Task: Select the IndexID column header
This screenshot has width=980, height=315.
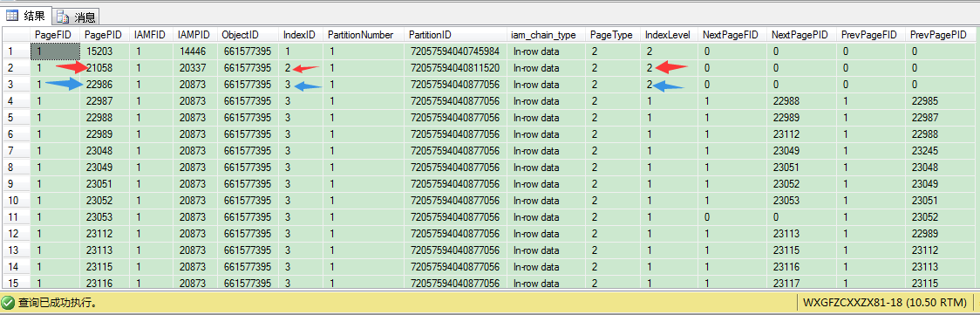Action: click(302, 35)
